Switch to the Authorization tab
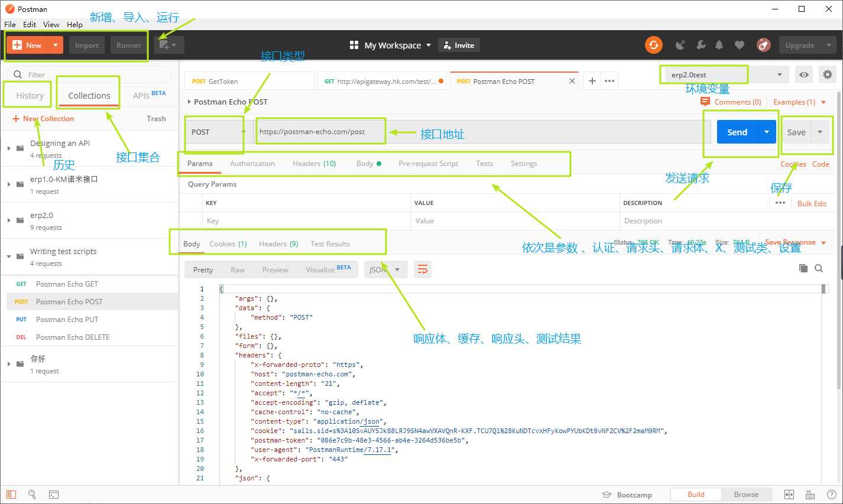This screenshot has width=843, height=504. point(252,164)
